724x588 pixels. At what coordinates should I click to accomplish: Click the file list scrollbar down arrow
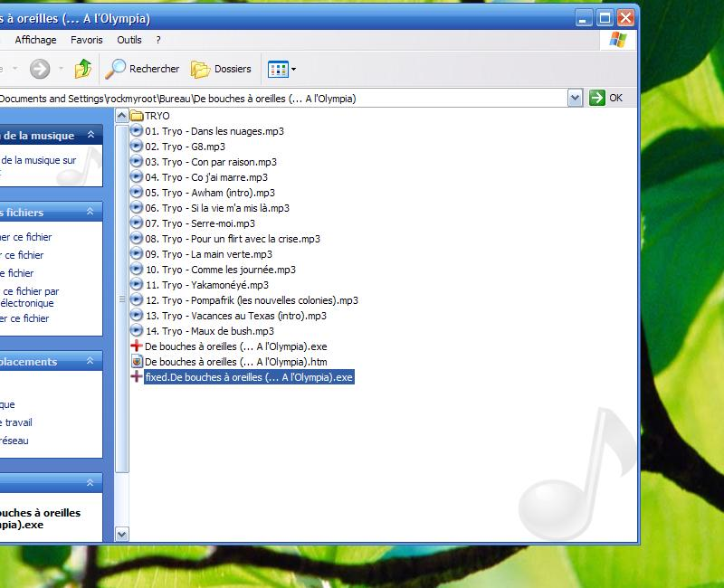coord(122,535)
